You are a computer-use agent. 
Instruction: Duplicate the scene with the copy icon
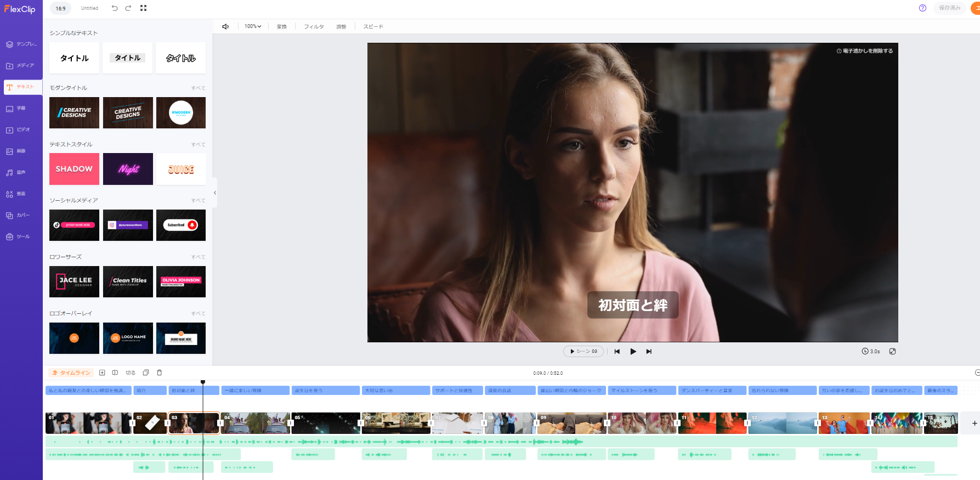pos(146,372)
